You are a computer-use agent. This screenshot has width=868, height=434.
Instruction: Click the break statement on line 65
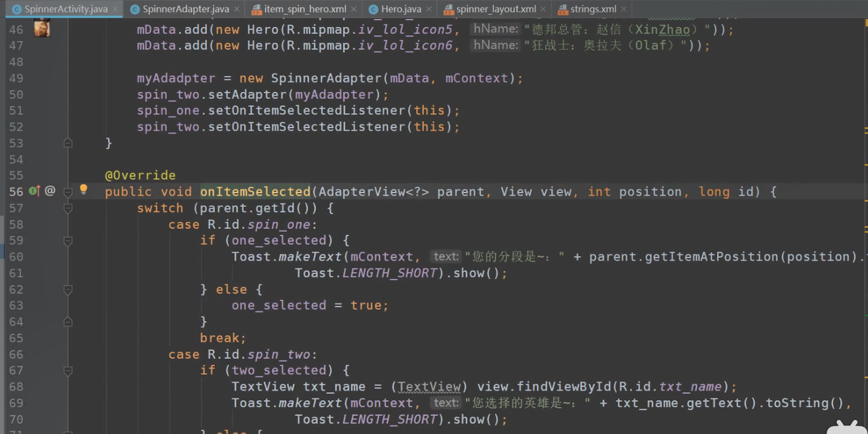(x=223, y=338)
